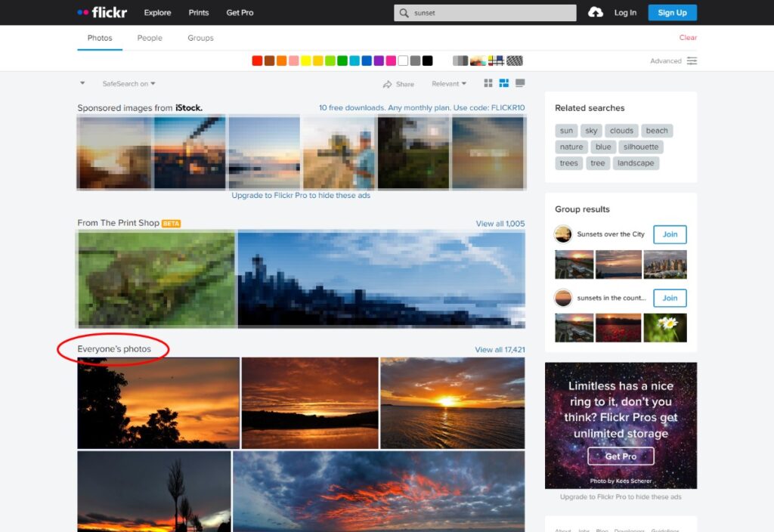This screenshot has width=774, height=532.
Task: Click Sunsets over the City group avatar
Action: pos(563,234)
